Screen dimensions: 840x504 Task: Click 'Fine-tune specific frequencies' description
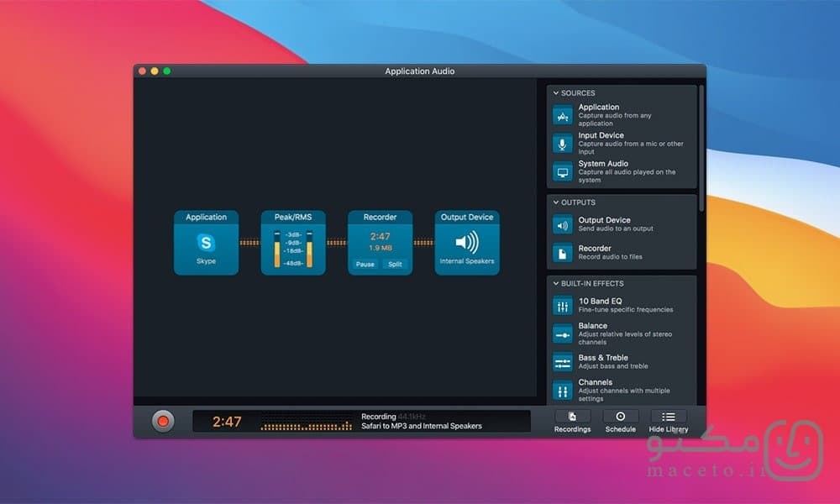[626, 310]
